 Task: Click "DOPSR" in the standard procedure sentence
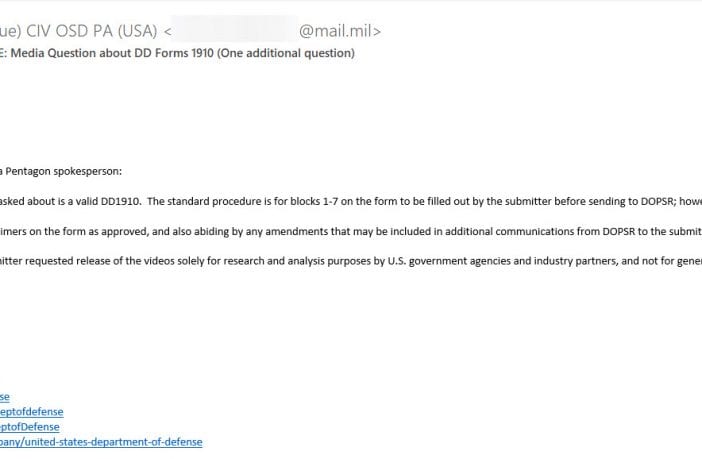(656, 202)
